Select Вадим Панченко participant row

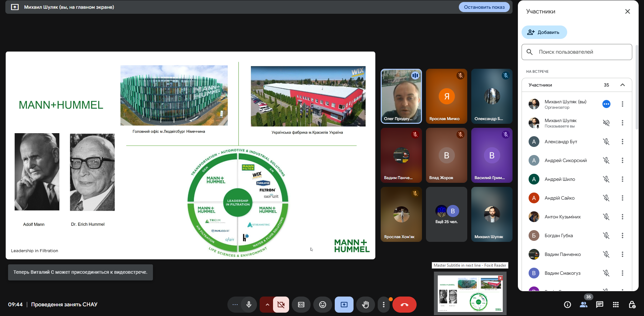click(x=577, y=254)
